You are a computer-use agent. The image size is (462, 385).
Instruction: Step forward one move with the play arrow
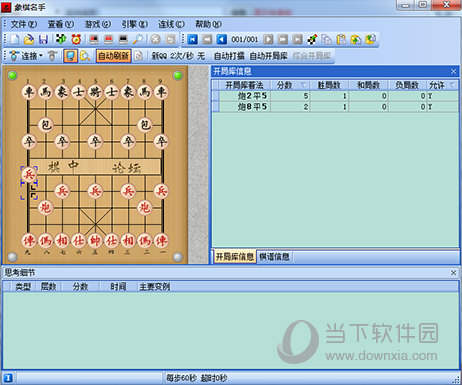click(268, 39)
